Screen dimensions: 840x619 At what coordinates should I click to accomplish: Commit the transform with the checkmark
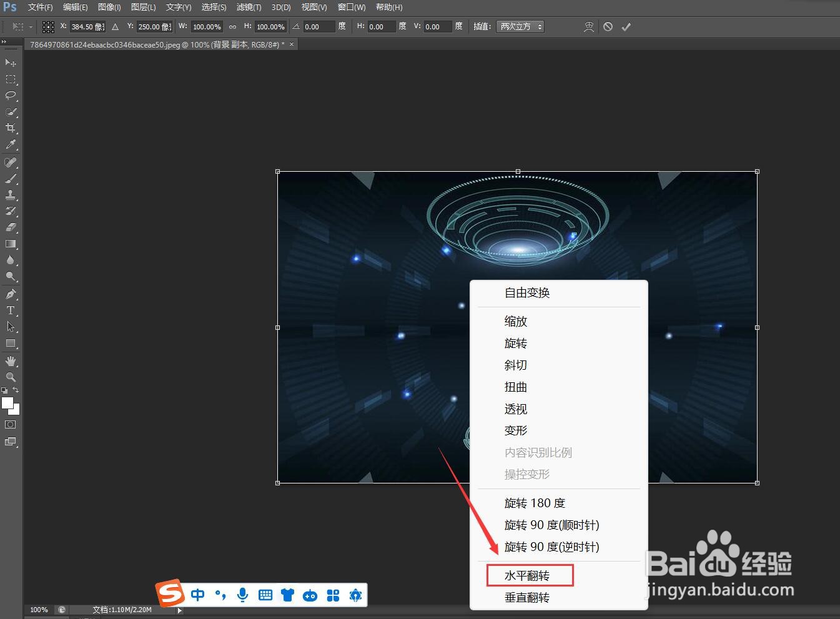626,26
